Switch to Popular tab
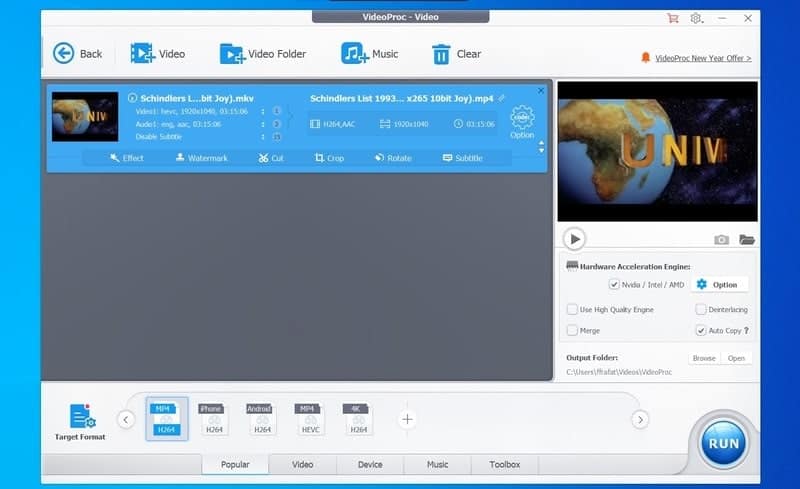The image size is (800, 489). (235, 464)
